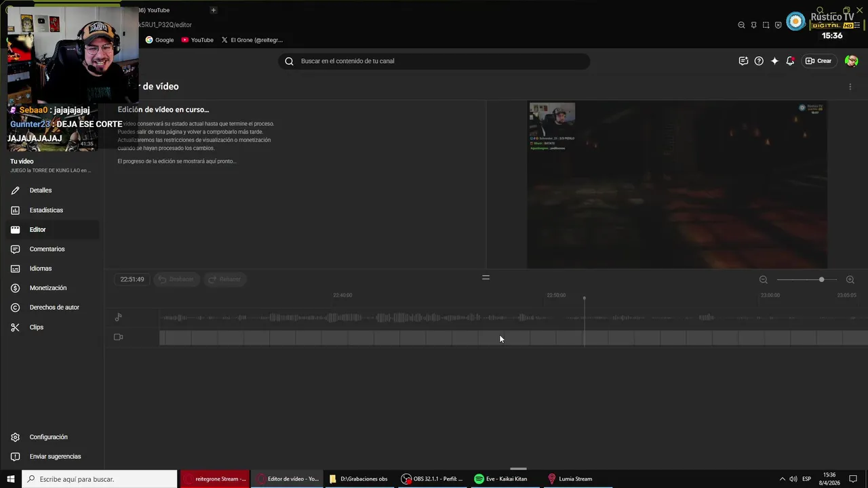Open the YouTube bookmark

197,40
